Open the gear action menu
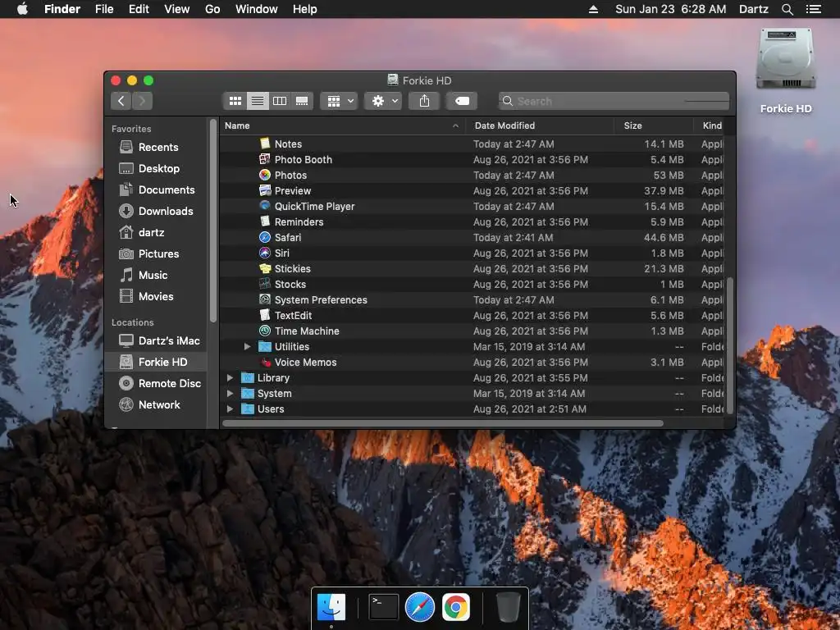840x630 pixels. [383, 101]
